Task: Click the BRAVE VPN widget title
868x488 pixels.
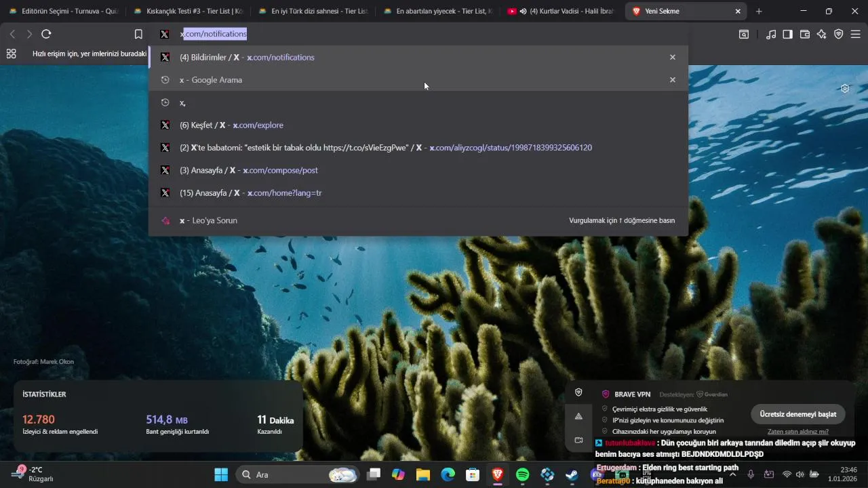Action: [x=632, y=394]
